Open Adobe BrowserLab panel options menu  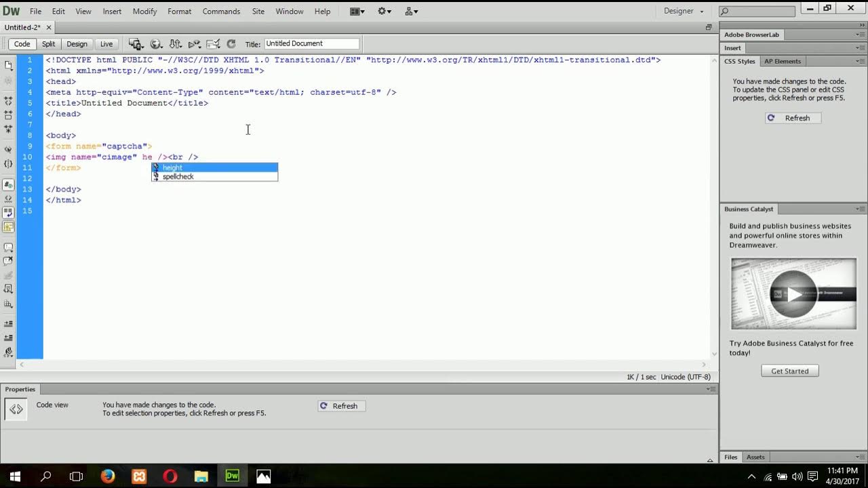[860, 35]
